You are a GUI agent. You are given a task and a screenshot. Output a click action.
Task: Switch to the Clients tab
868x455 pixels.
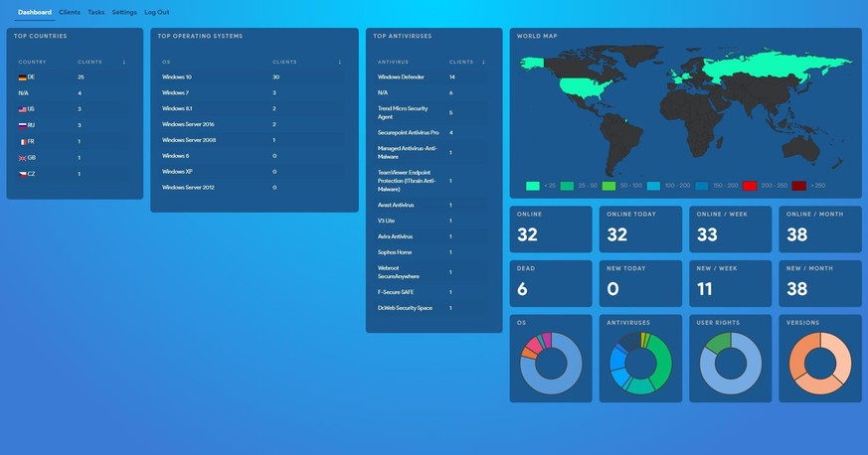click(x=70, y=12)
